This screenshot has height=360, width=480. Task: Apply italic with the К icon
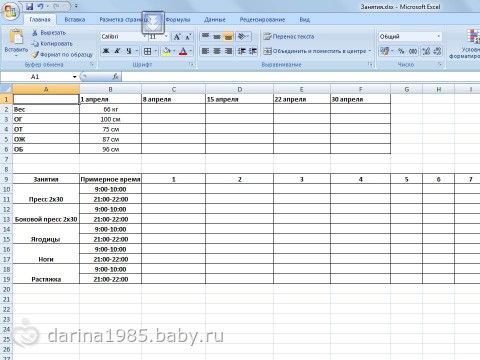tap(117, 51)
